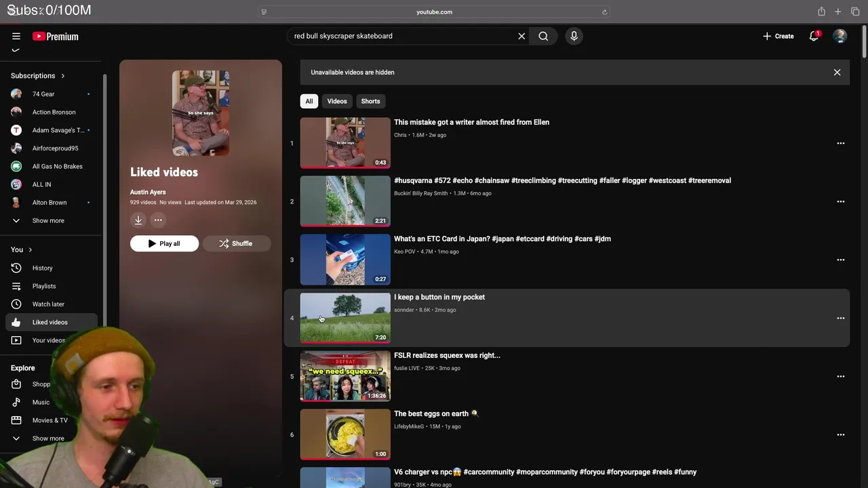This screenshot has height=488, width=868.
Task: Open Airforceproud95 subscription
Action: 51,148
